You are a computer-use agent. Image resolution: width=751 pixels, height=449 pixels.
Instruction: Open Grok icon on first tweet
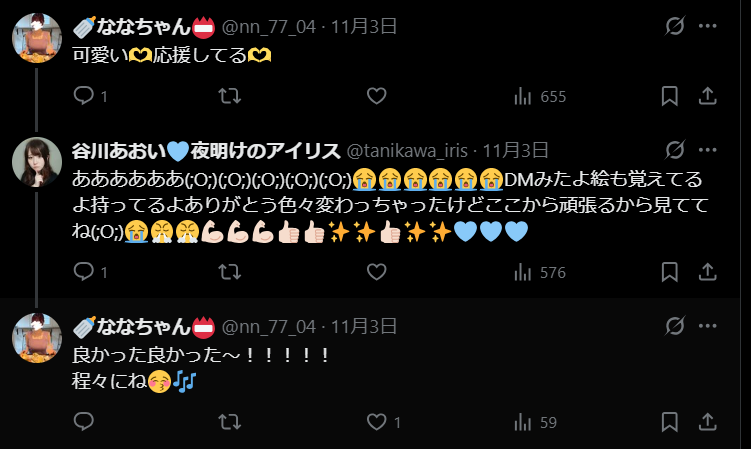click(x=675, y=26)
